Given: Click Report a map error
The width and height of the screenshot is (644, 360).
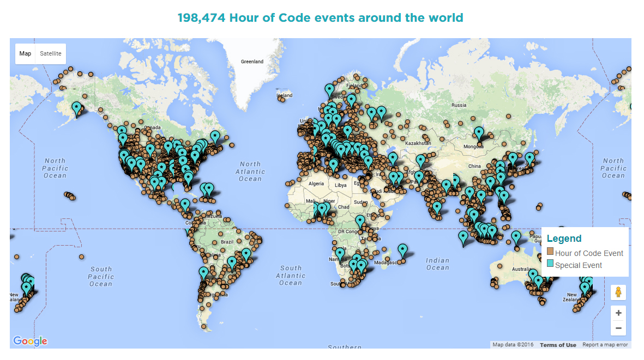Looking at the screenshot, I should tap(605, 345).
